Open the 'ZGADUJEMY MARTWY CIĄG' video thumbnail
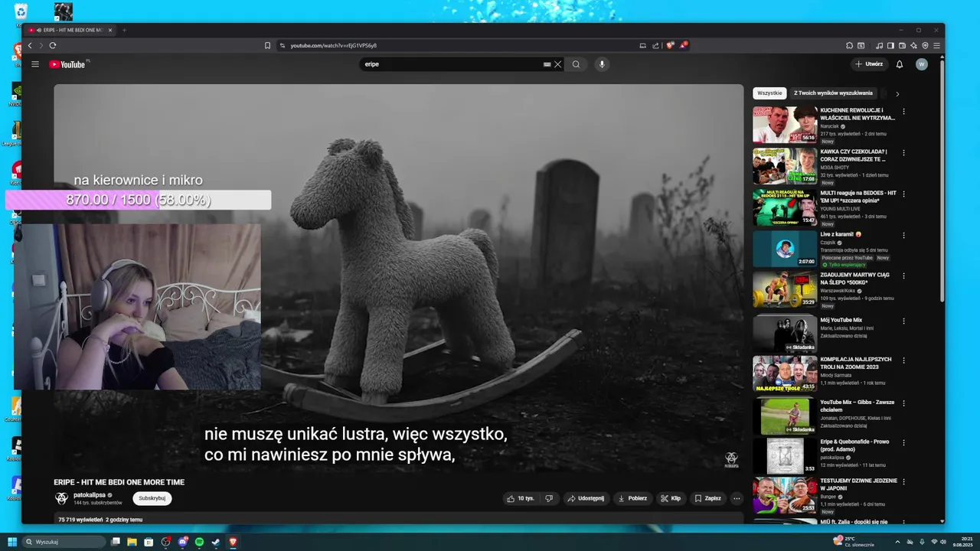This screenshot has width=980, height=551. 785,290
